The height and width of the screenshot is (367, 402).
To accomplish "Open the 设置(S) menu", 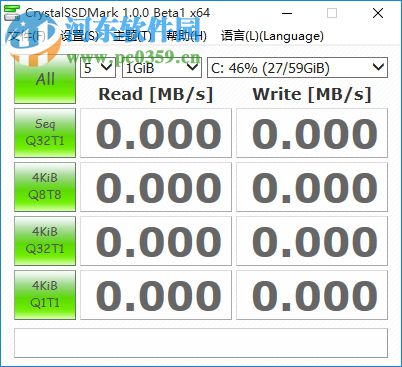I will [x=80, y=36].
